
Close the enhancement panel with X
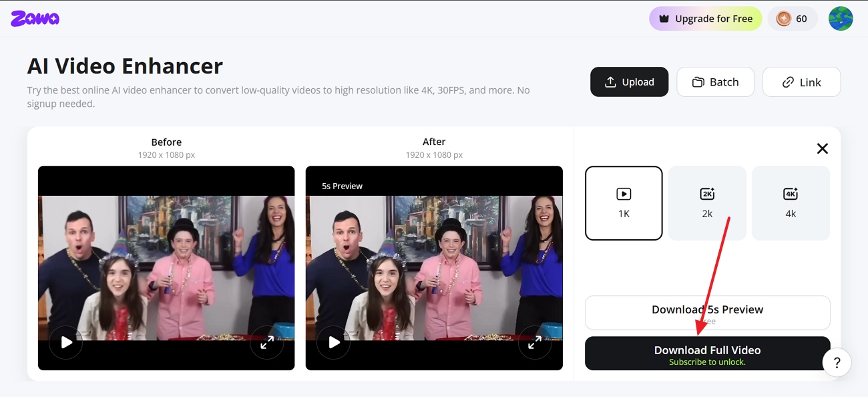pyautogui.click(x=823, y=148)
